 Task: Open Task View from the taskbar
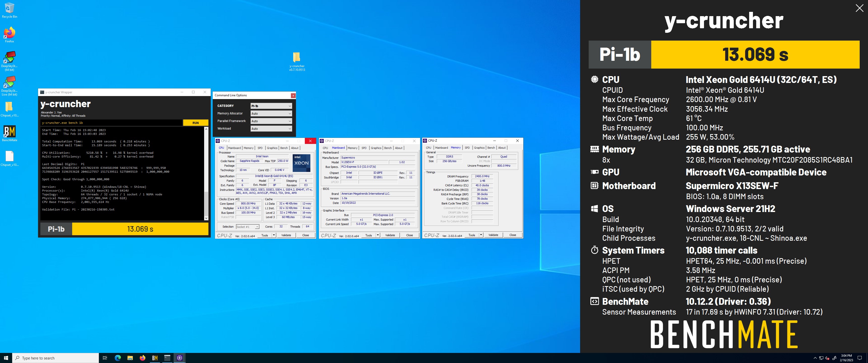coord(105,358)
